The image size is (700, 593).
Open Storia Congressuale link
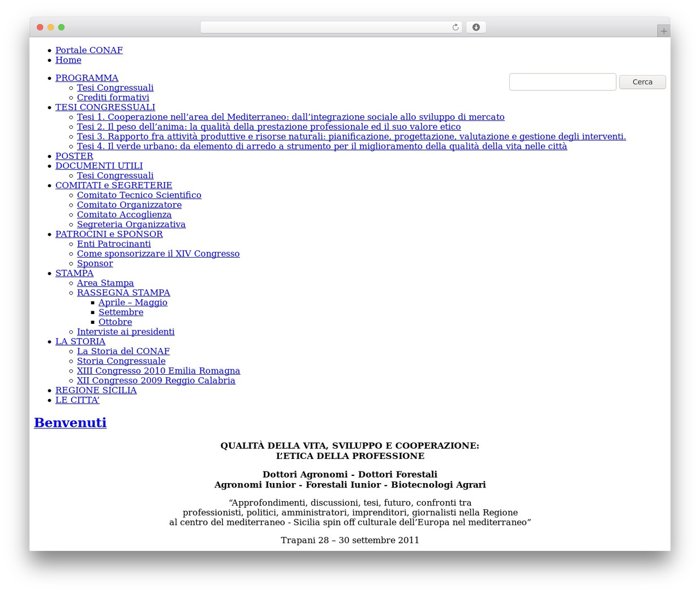pyautogui.click(x=121, y=362)
